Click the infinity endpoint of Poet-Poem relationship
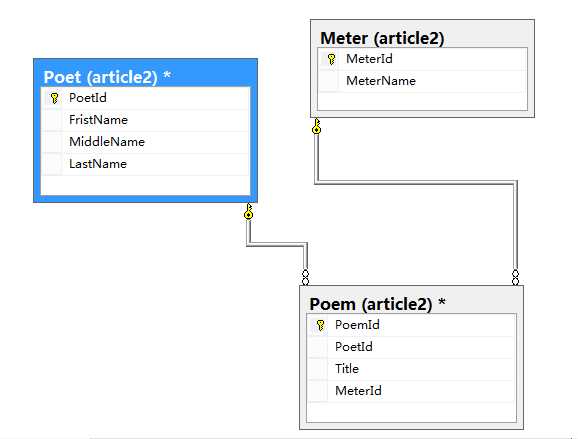The image size is (578, 439). click(305, 277)
